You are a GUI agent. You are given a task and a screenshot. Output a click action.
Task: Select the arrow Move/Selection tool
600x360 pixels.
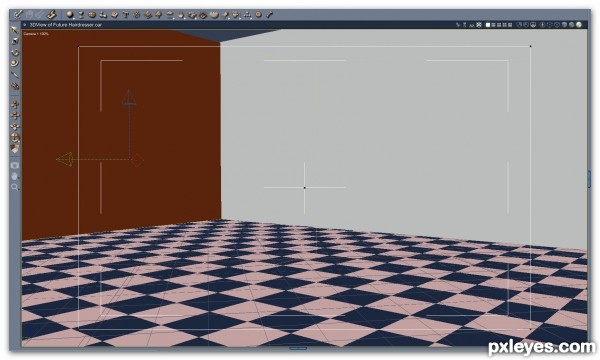tap(15, 30)
